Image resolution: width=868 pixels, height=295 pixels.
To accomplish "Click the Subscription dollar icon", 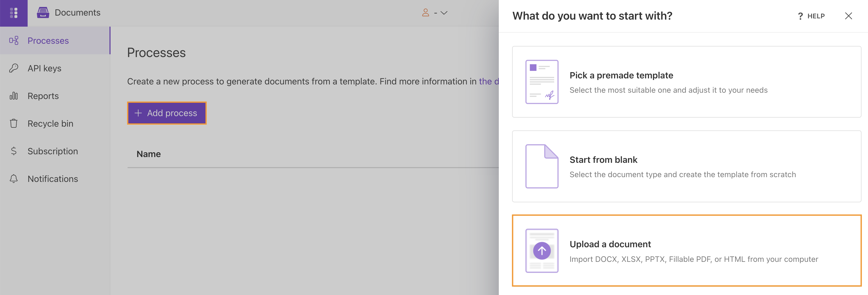I will click(x=14, y=151).
